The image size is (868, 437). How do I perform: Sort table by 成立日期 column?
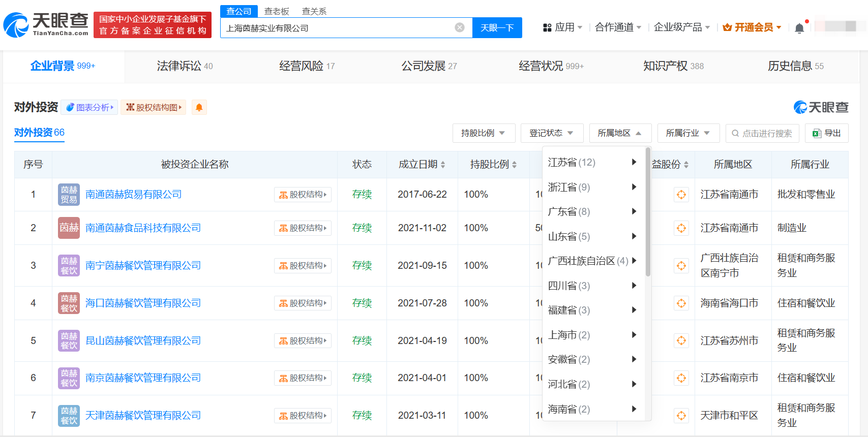coord(422,165)
